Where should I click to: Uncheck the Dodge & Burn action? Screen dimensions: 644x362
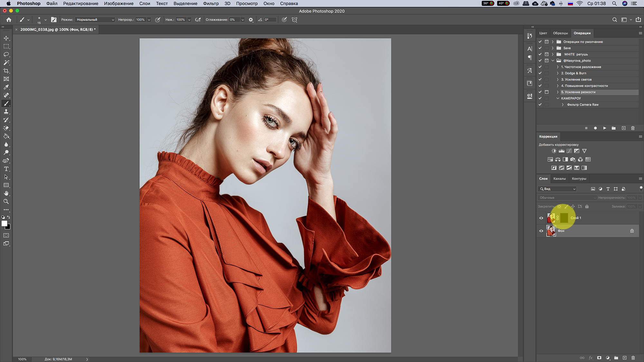(x=540, y=73)
